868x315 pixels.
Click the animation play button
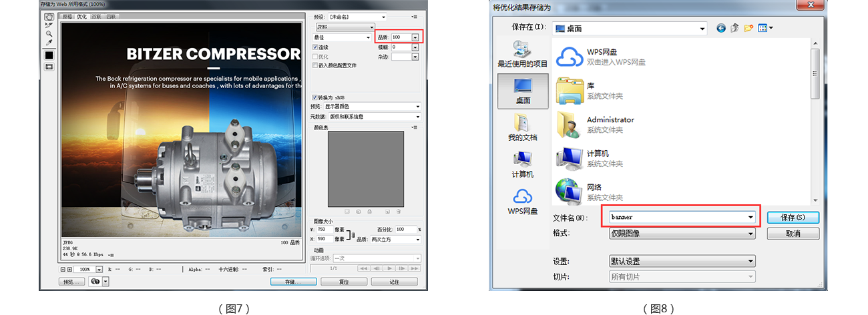click(x=391, y=268)
